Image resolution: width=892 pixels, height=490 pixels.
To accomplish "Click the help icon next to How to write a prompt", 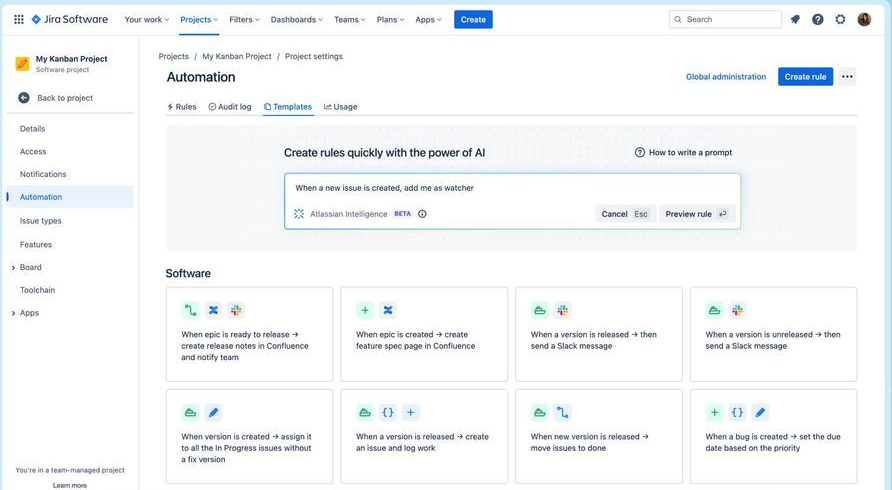I will coord(639,153).
